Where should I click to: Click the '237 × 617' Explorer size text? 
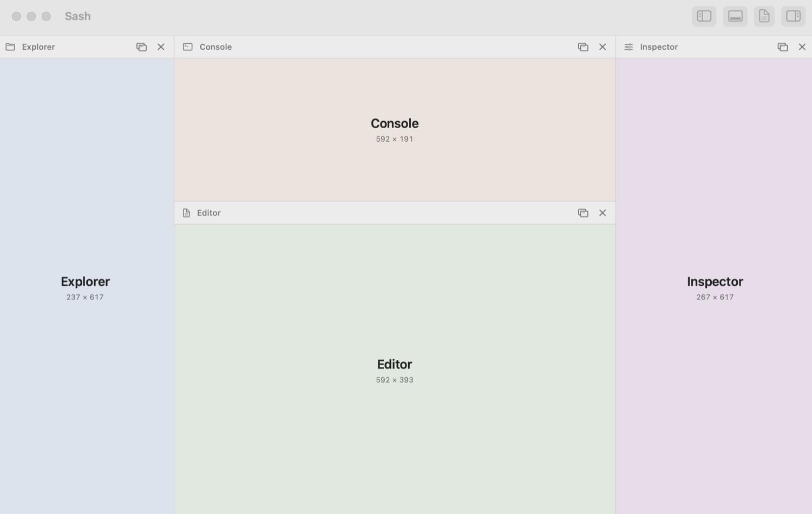pos(85,297)
